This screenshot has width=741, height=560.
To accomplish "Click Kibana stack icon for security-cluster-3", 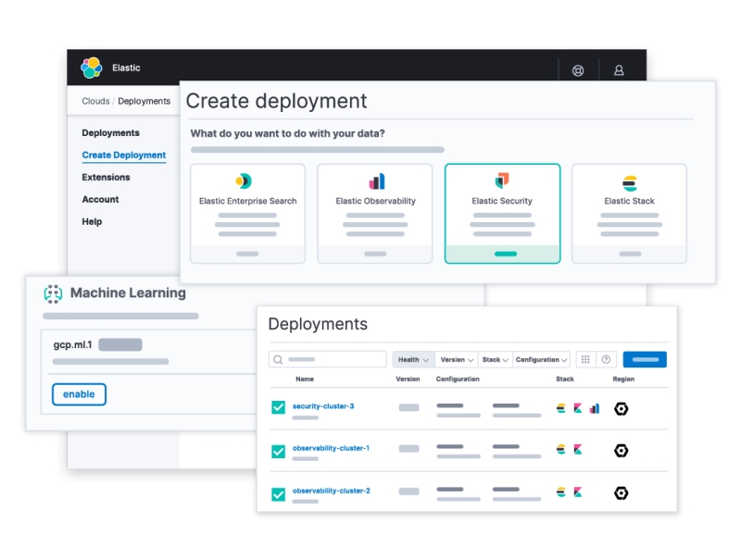I will point(577,408).
